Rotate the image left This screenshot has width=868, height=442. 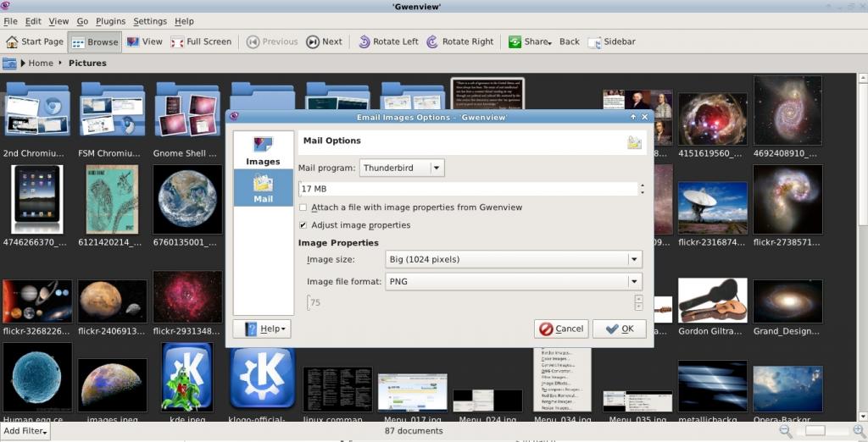point(388,41)
